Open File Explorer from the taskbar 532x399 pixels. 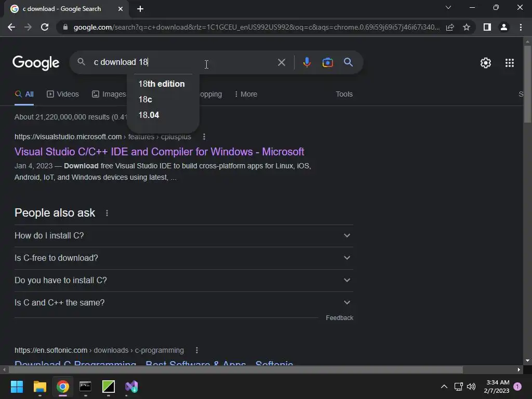tap(39, 387)
